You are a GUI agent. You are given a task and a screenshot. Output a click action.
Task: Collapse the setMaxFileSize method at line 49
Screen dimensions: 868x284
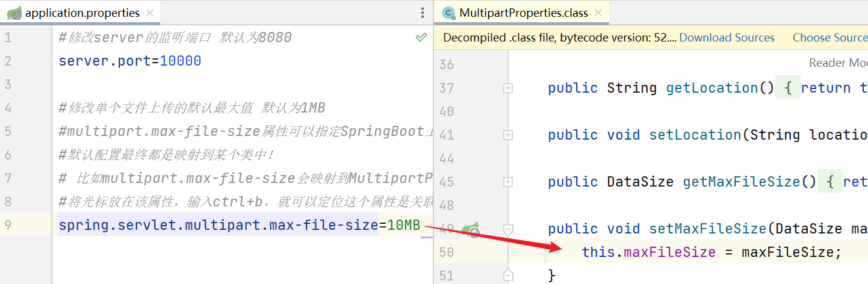coord(508,229)
